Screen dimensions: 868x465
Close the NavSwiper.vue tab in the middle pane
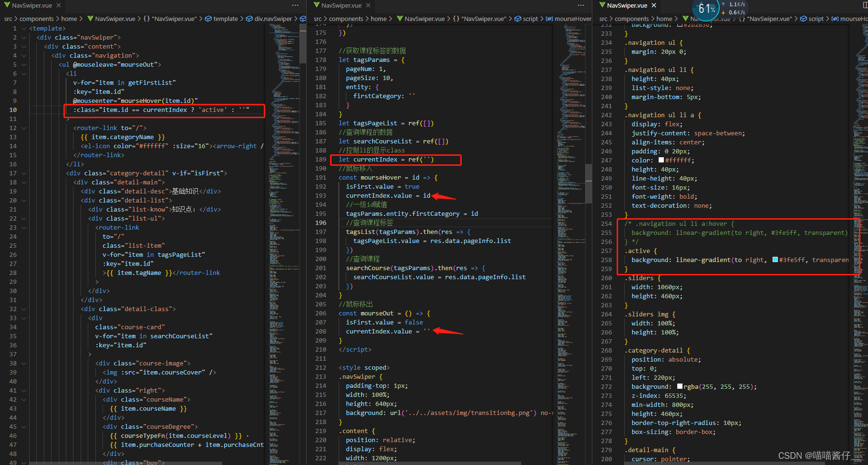coord(368,5)
